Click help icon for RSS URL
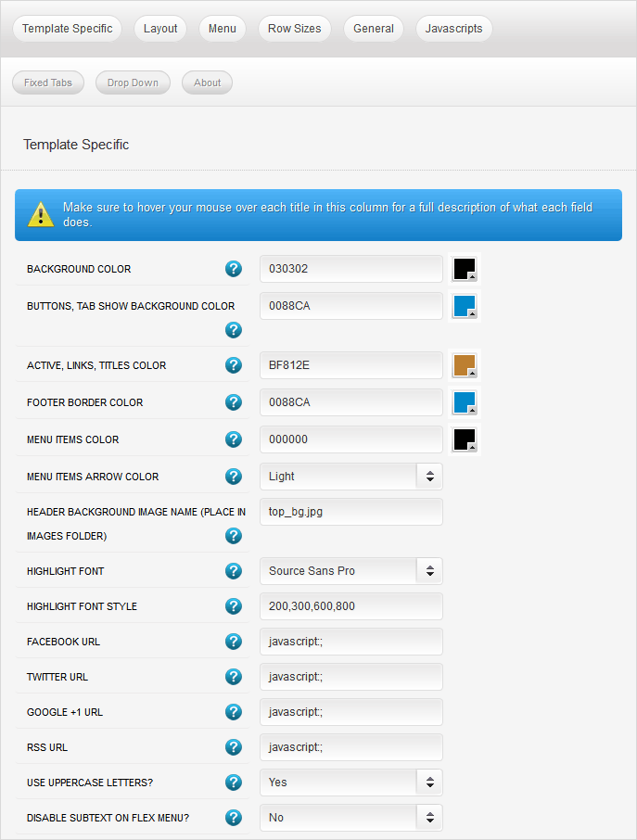The image size is (637, 840). tap(234, 747)
